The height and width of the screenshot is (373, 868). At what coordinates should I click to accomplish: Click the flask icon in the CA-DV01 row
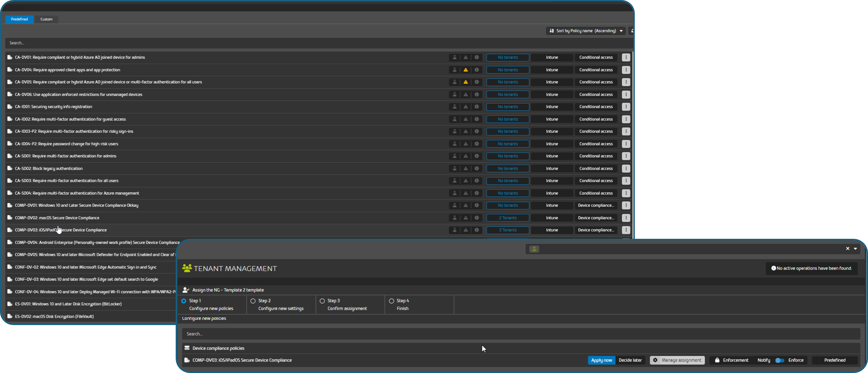click(454, 57)
